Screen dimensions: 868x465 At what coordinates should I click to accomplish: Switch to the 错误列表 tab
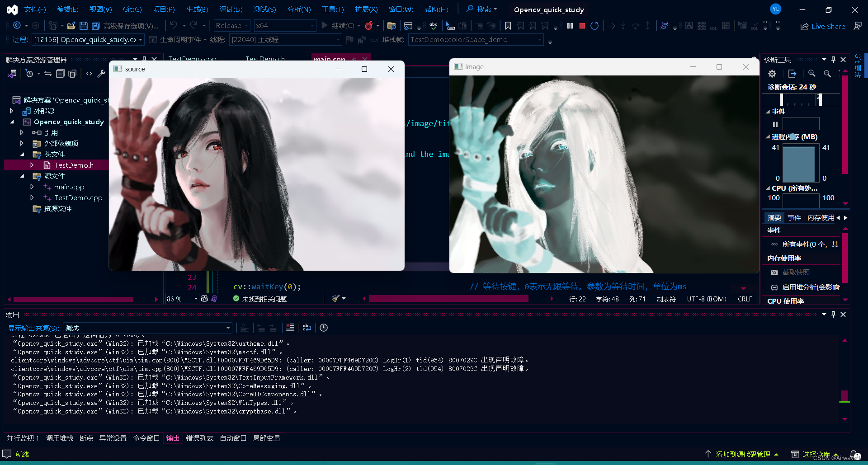(x=199, y=438)
